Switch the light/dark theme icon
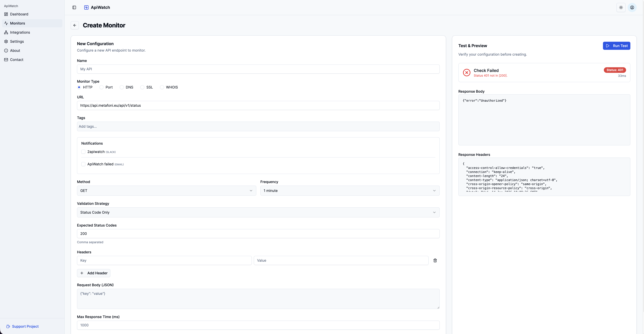 (x=621, y=7)
